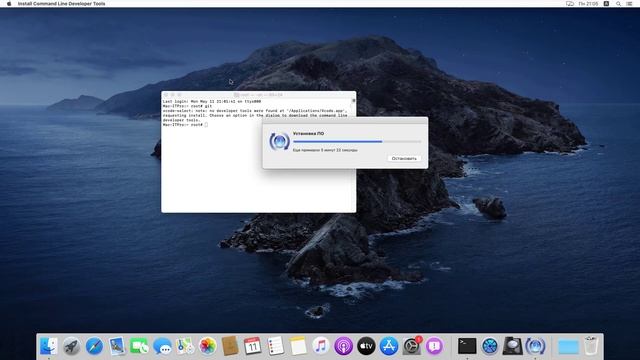Click the Terminal command prompt line

click(x=185, y=124)
